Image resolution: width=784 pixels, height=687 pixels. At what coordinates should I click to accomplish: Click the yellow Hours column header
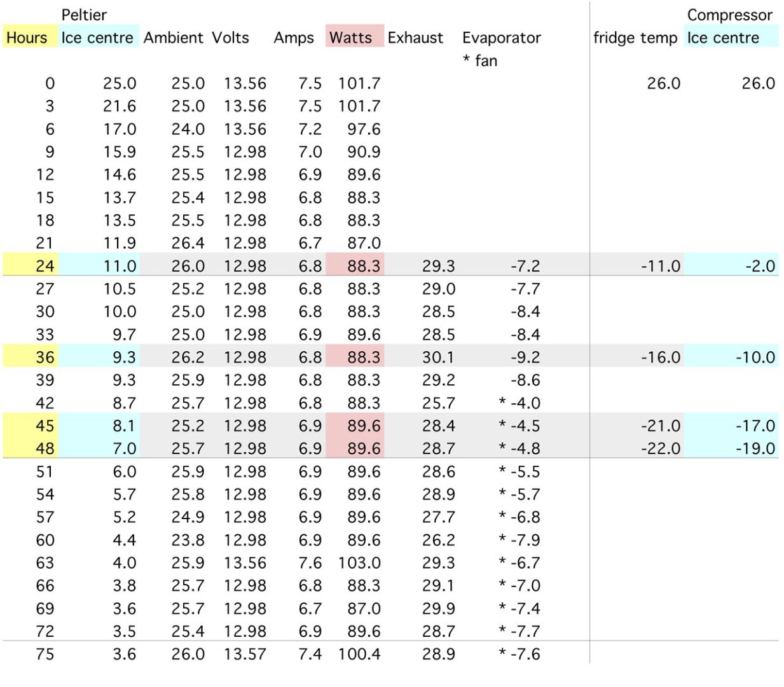coord(27,38)
